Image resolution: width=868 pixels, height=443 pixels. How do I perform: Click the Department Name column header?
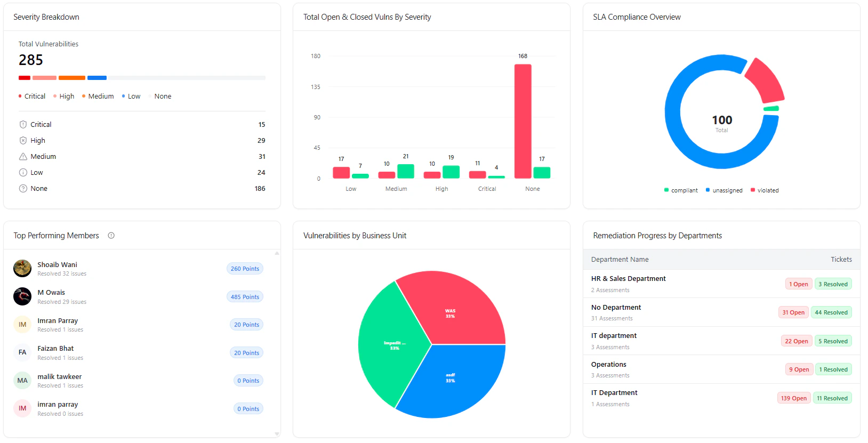click(x=620, y=260)
